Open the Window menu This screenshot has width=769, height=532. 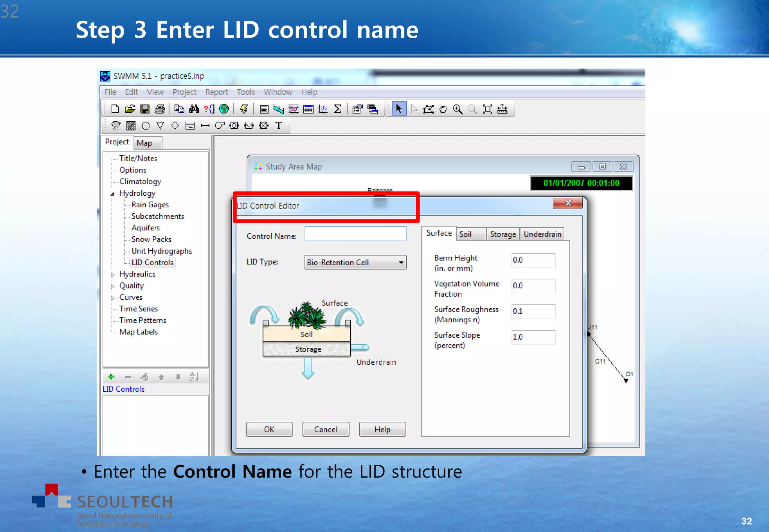click(278, 92)
